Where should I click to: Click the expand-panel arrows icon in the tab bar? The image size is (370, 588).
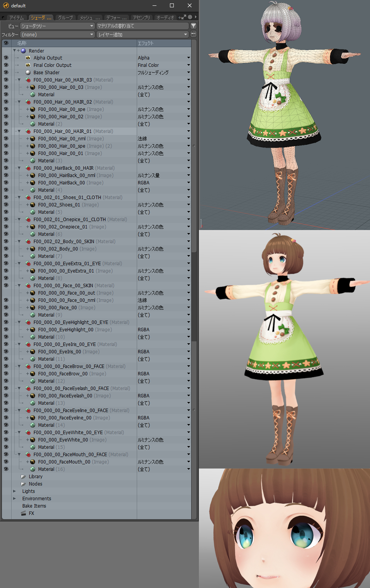184,17
